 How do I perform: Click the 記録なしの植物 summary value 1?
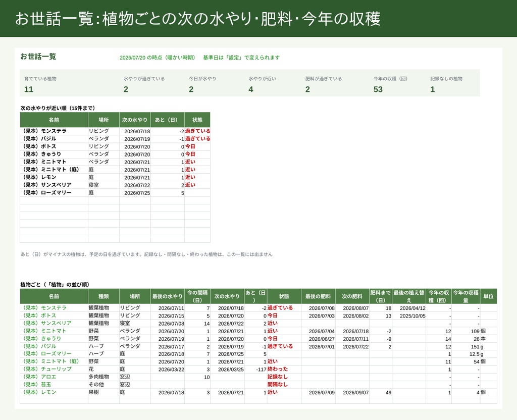coord(433,89)
